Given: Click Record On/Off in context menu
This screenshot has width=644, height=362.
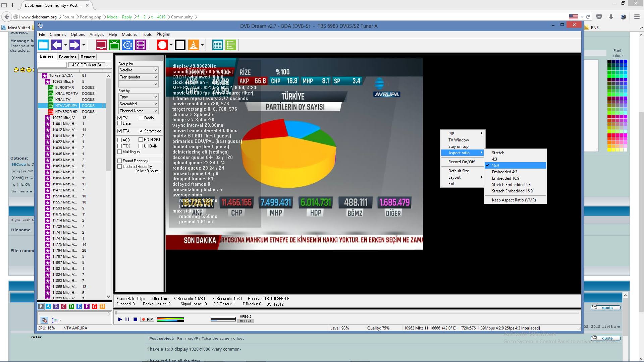Looking at the screenshot, I should tap(462, 162).
